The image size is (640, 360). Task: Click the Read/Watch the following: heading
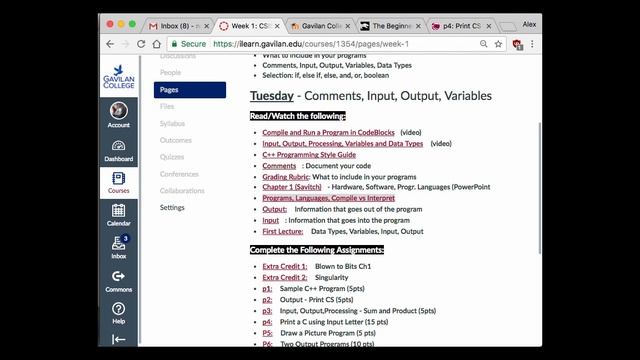point(298,116)
